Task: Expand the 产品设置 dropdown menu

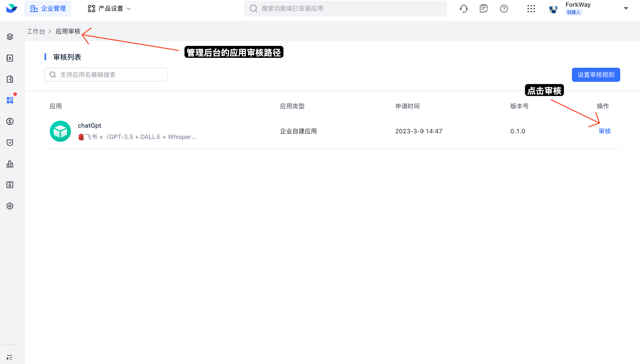Action: coord(109,8)
